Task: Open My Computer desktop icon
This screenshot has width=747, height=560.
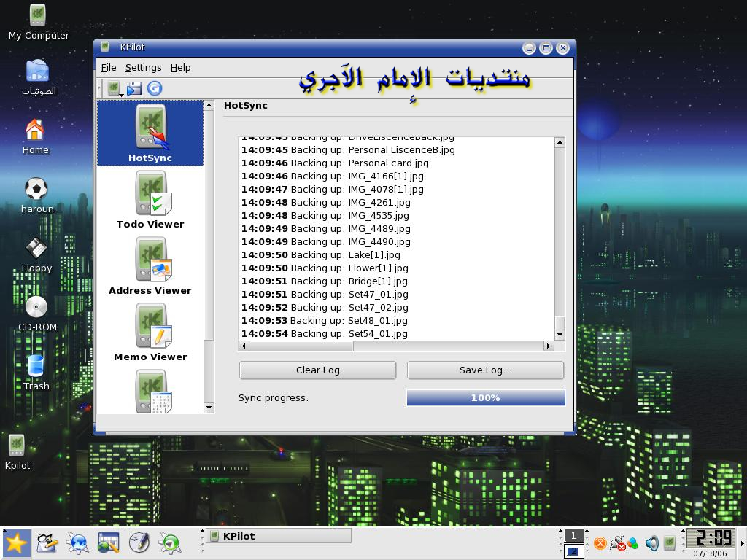Action: [39, 22]
